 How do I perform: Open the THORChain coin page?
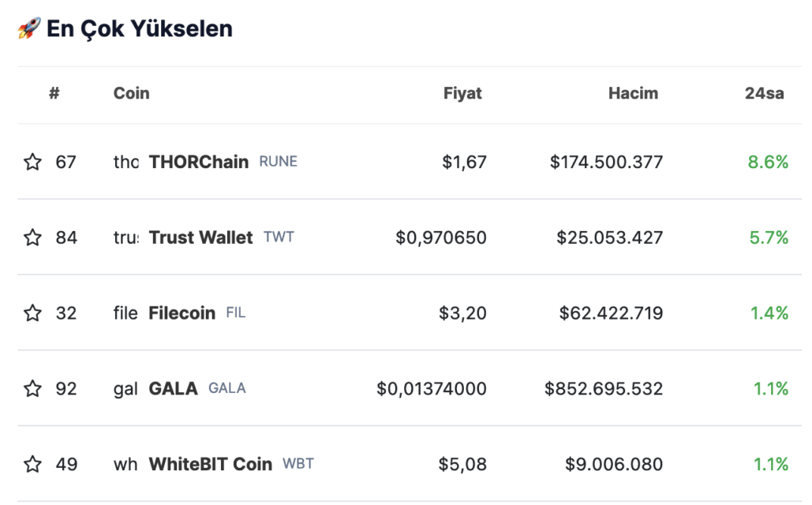point(199,162)
